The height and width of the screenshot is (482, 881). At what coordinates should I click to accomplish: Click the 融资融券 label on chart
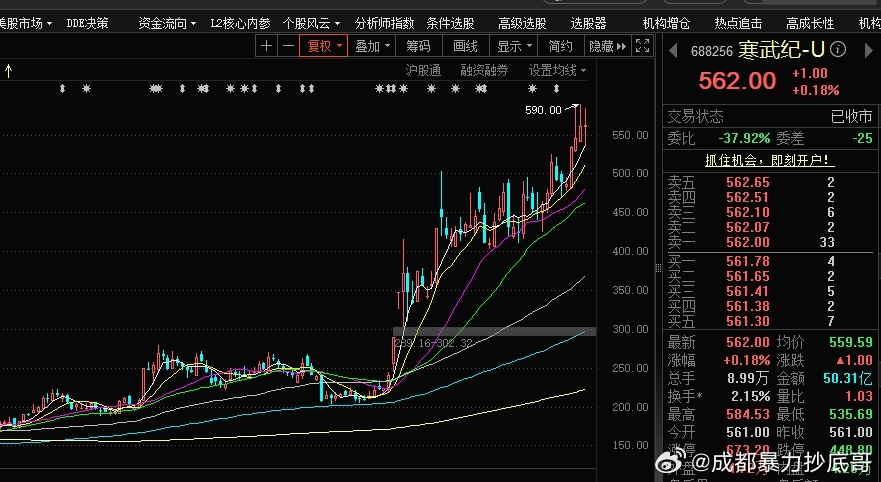pyautogui.click(x=484, y=70)
